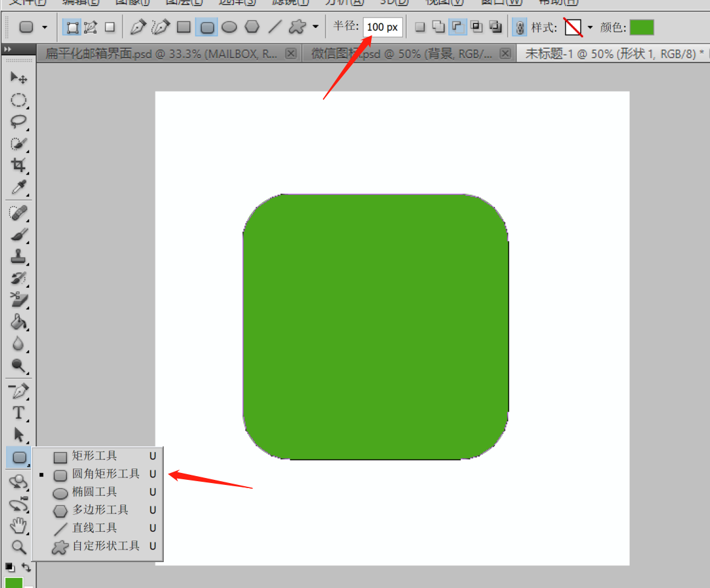Pick the Freeform Pen tool in options bar
The image size is (710, 588).
point(161,27)
